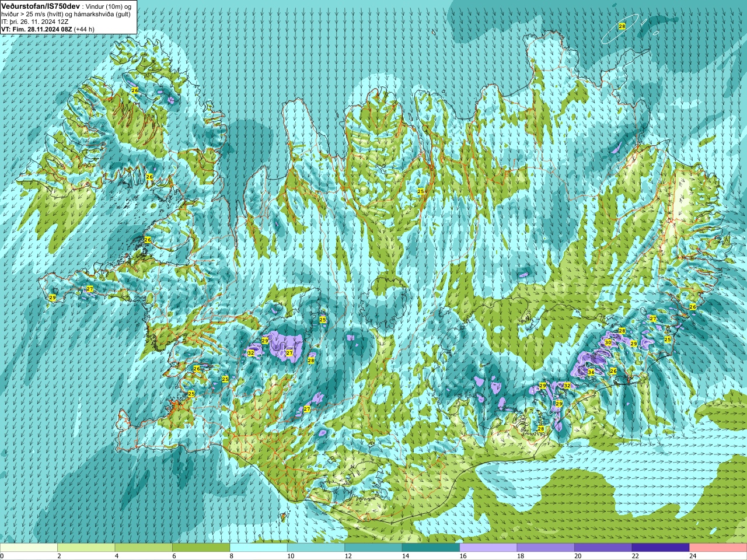The width and height of the screenshot is (747, 560).
Task: Select the light green 2–4 m/s legend swatch
Action: [86, 548]
